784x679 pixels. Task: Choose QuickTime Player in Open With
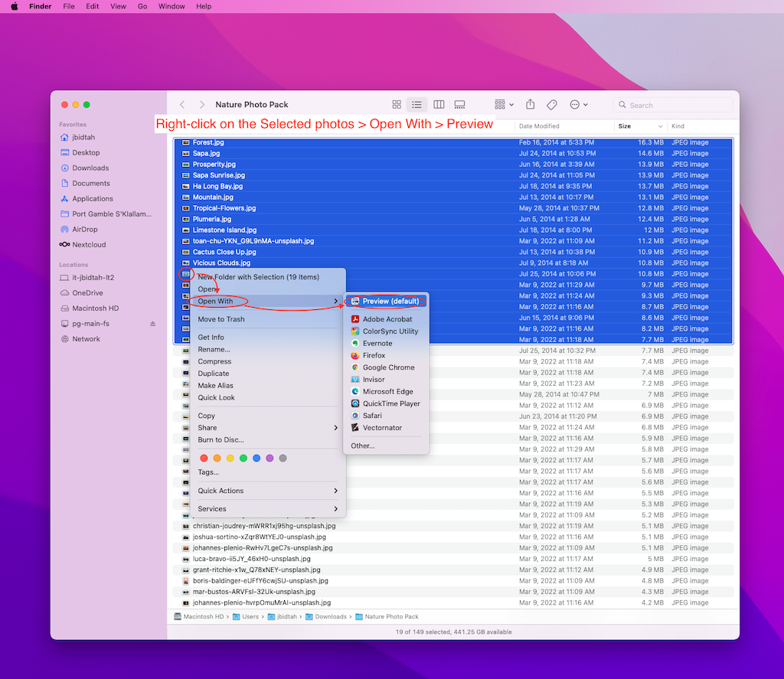[x=386, y=403]
